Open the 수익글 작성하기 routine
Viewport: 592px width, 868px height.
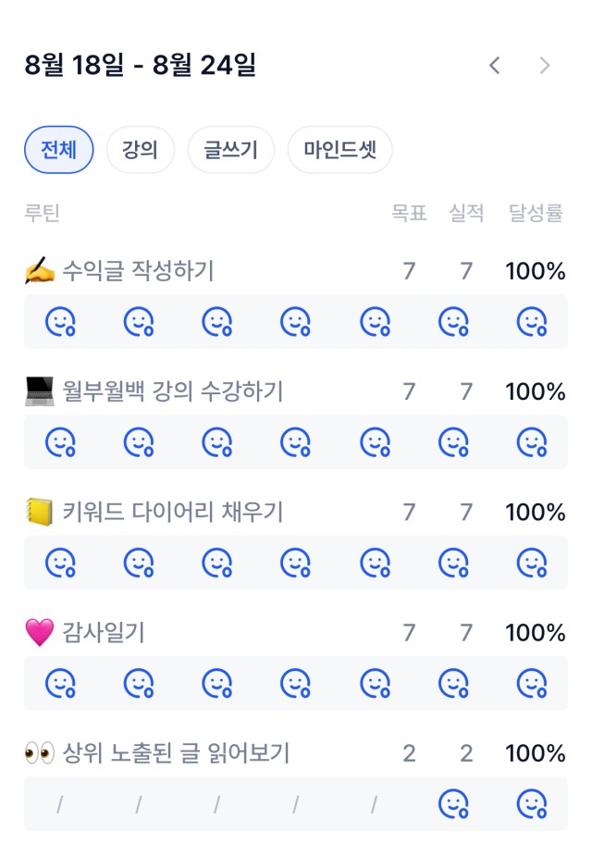click(x=138, y=271)
